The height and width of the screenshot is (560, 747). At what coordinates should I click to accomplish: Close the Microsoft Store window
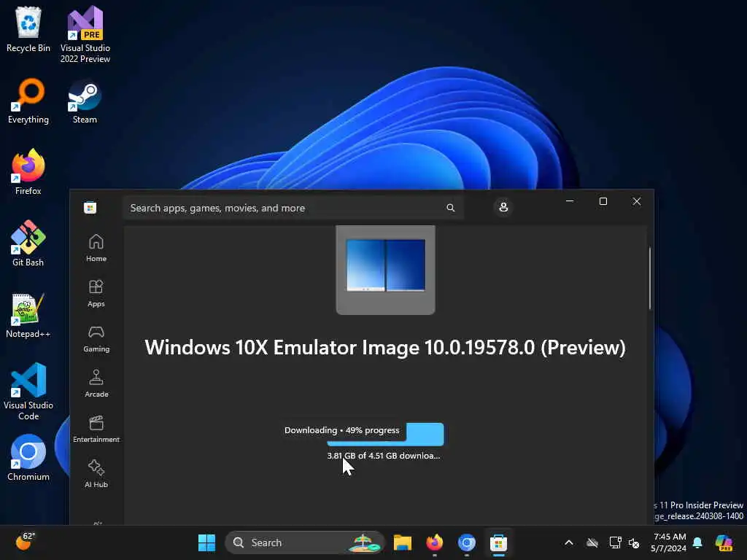pyautogui.click(x=637, y=201)
